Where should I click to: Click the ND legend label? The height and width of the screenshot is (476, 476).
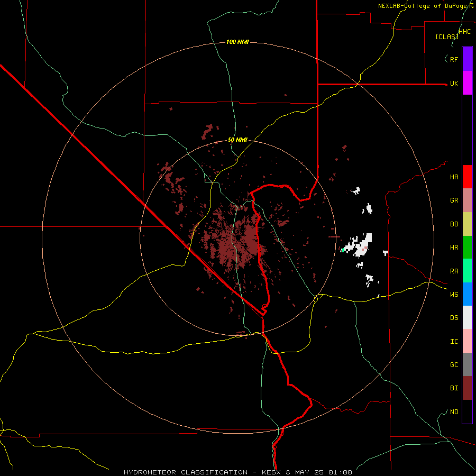pyautogui.click(x=454, y=412)
